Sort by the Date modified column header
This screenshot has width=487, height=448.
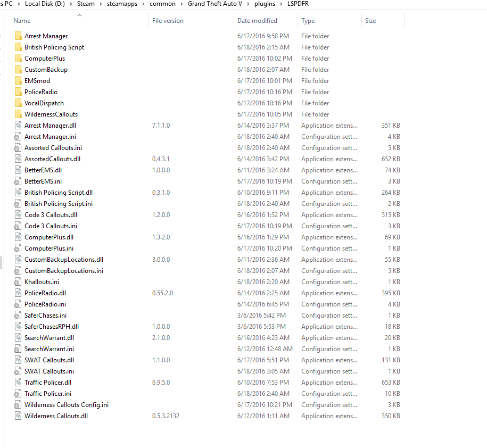click(x=257, y=21)
